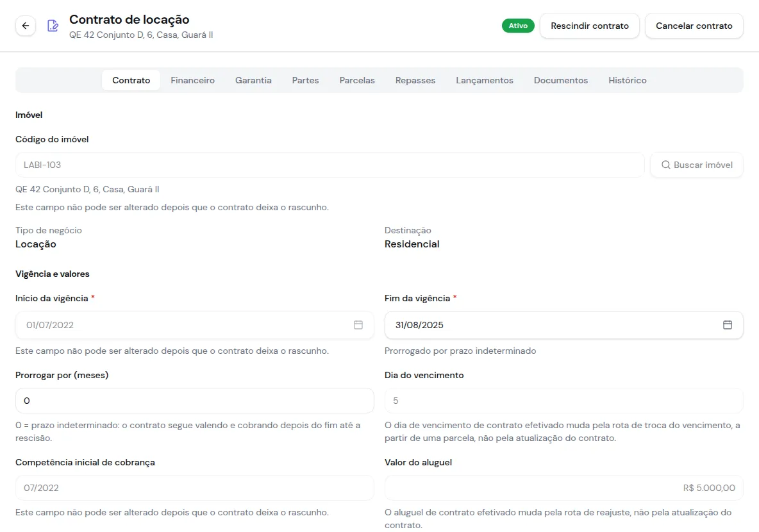Open the Repasses tab
Screen dimensions: 759x532
415,80
